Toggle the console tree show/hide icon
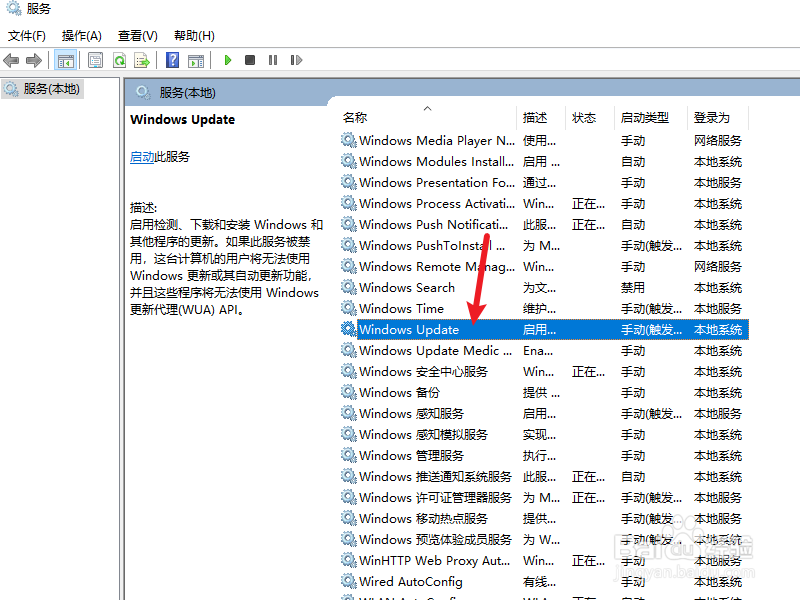Image resolution: width=800 pixels, height=600 pixels. click(x=64, y=60)
